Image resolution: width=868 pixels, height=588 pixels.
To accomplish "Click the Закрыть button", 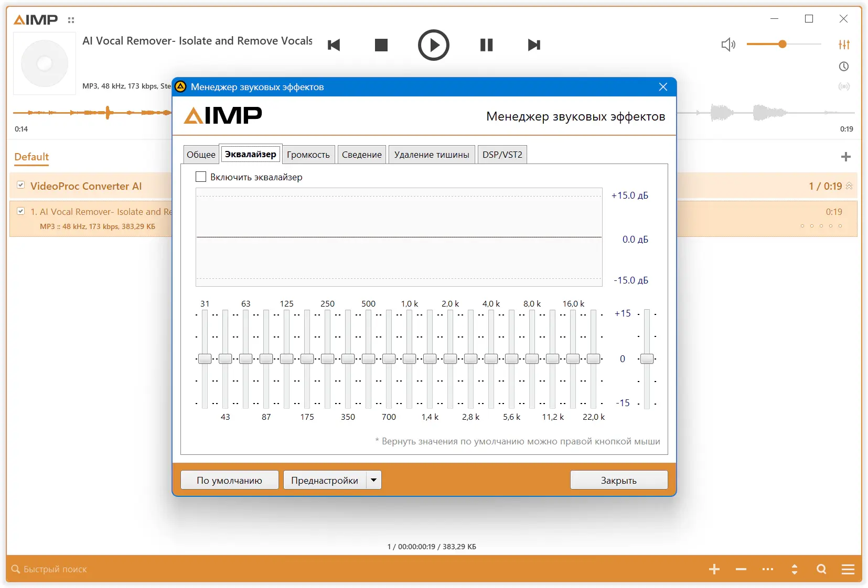I will tap(619, 480).
